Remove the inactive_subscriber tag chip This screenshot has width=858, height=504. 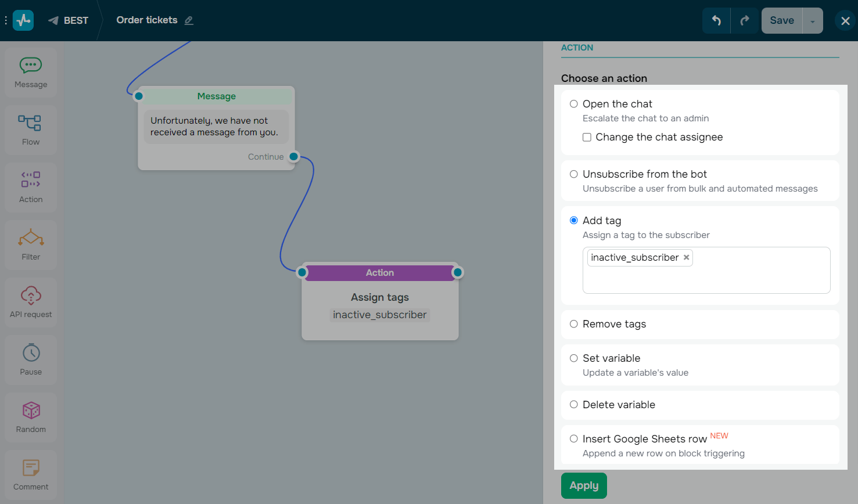point(687,257)
